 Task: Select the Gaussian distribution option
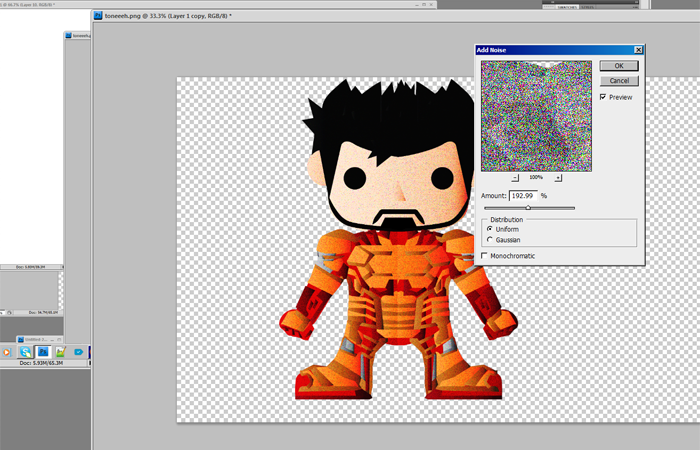click(490, 240)
